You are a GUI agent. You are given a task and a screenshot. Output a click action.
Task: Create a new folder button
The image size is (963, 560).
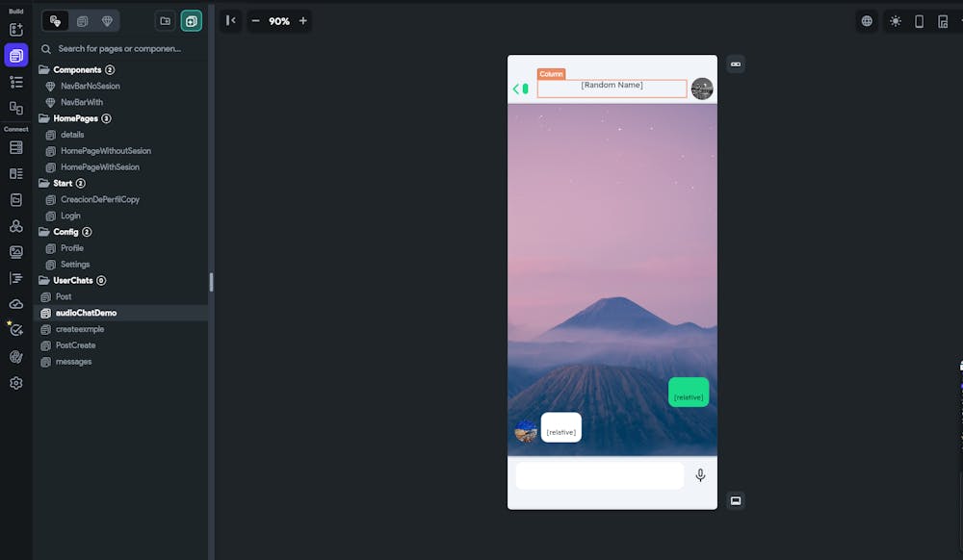tap(166, 21)
